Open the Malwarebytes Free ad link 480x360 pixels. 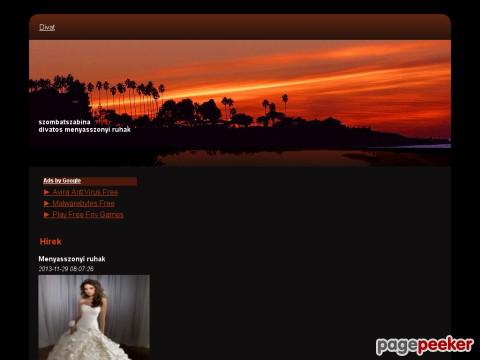[84, 203]
